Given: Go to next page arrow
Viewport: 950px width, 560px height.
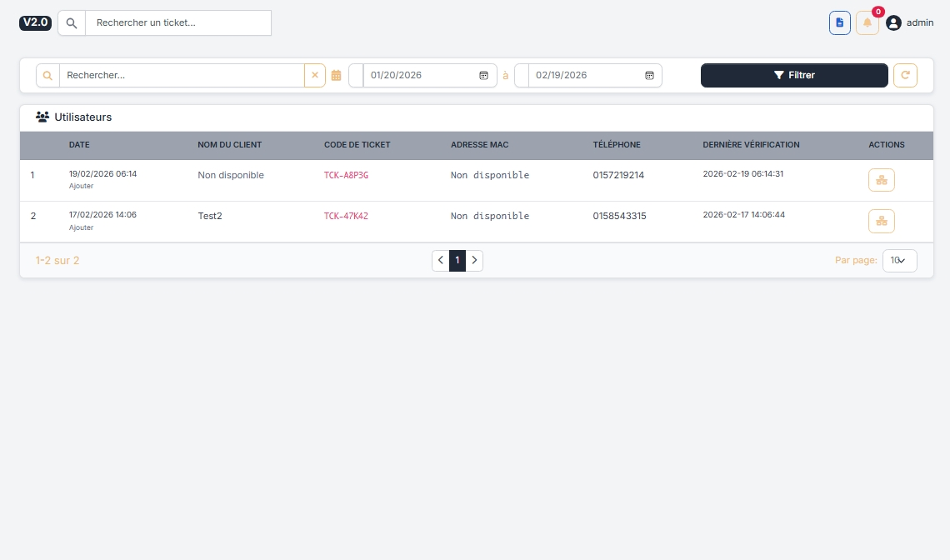Looking at the screenshot, I should click(474, 260).
